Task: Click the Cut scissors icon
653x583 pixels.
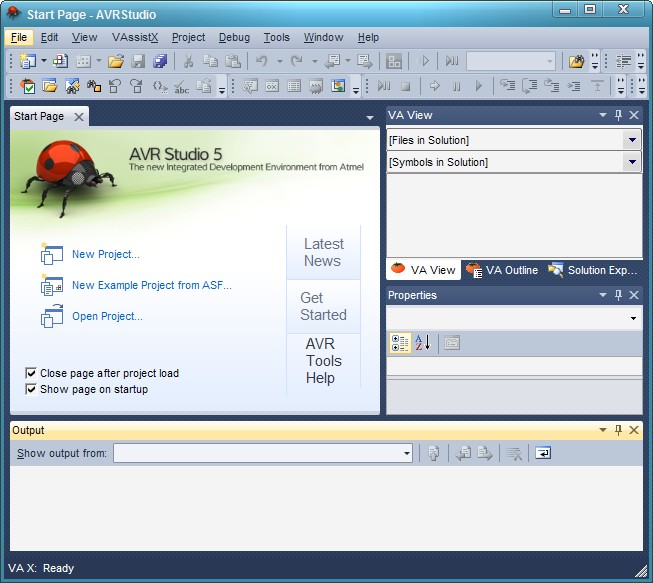Action: coord(189,61)
